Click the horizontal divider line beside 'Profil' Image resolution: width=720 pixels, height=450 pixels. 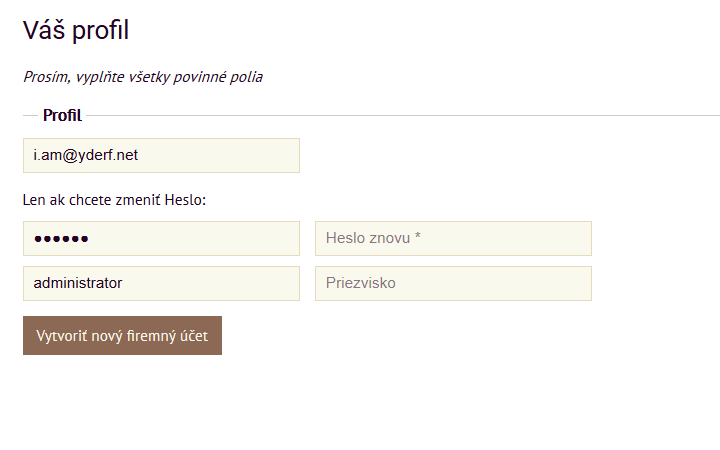tap(400, 115)
